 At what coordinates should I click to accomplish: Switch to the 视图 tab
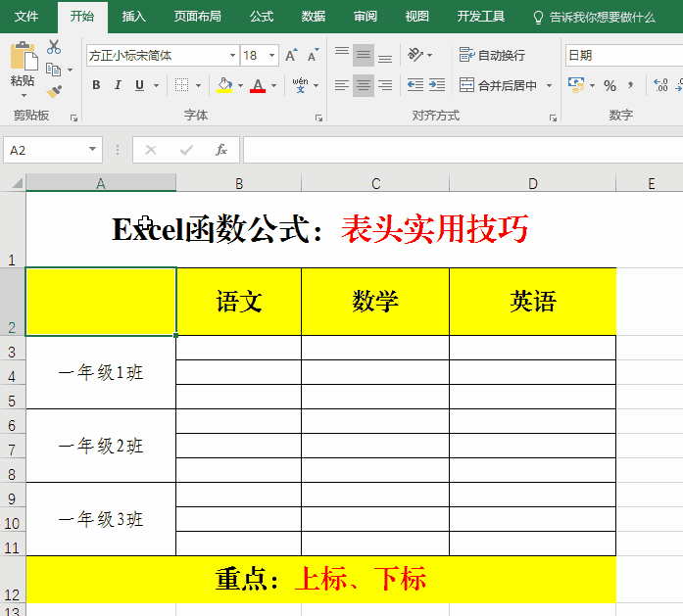(416, 17)
